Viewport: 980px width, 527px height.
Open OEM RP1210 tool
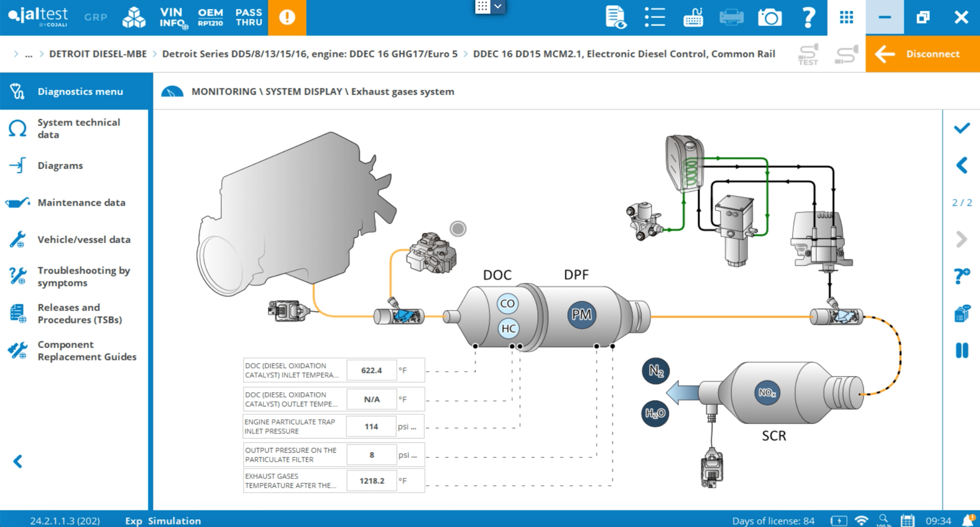[x=210, y=17]
